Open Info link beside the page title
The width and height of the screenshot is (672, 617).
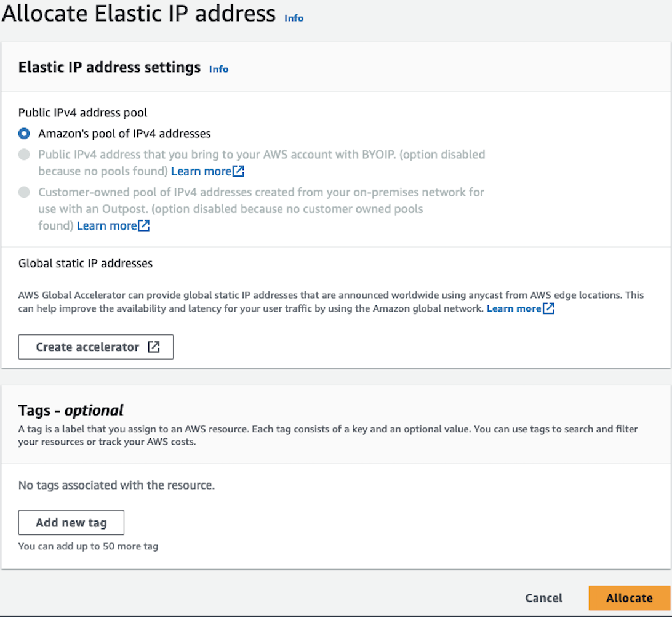(294, 18)
